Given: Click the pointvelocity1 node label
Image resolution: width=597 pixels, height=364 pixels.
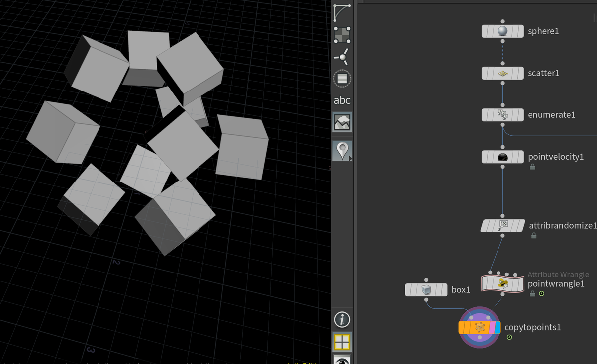Looking at the screenshot, I should click(556, 157).
